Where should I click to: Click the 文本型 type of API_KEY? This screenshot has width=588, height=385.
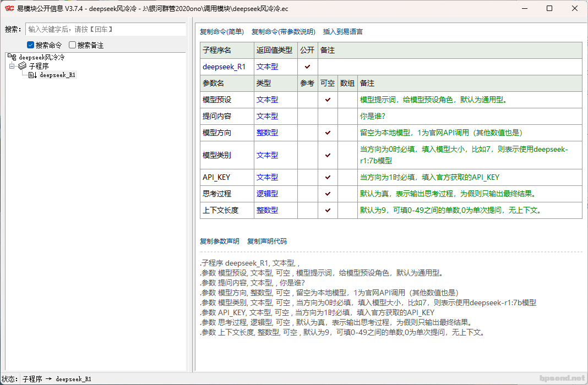coord(267,177)
